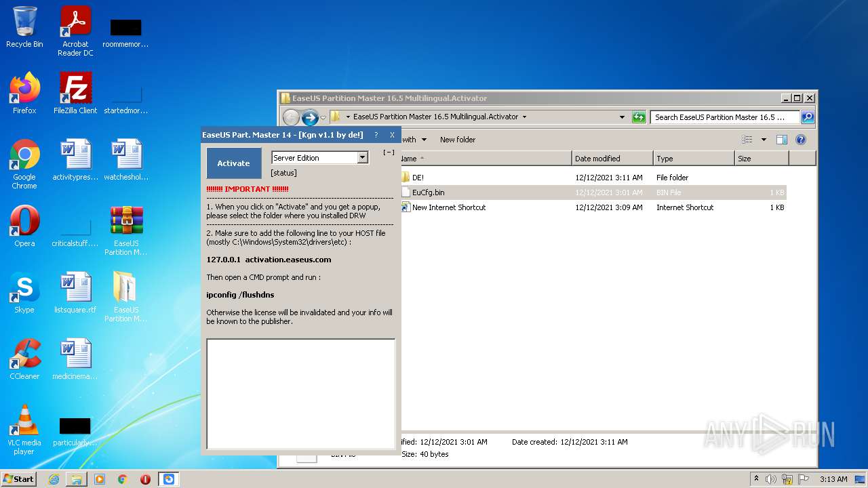Viewport: 868px width, 488px height.
Task: Launch Google Chrome desktop shortcut
Action: click(x=24, y=164)
